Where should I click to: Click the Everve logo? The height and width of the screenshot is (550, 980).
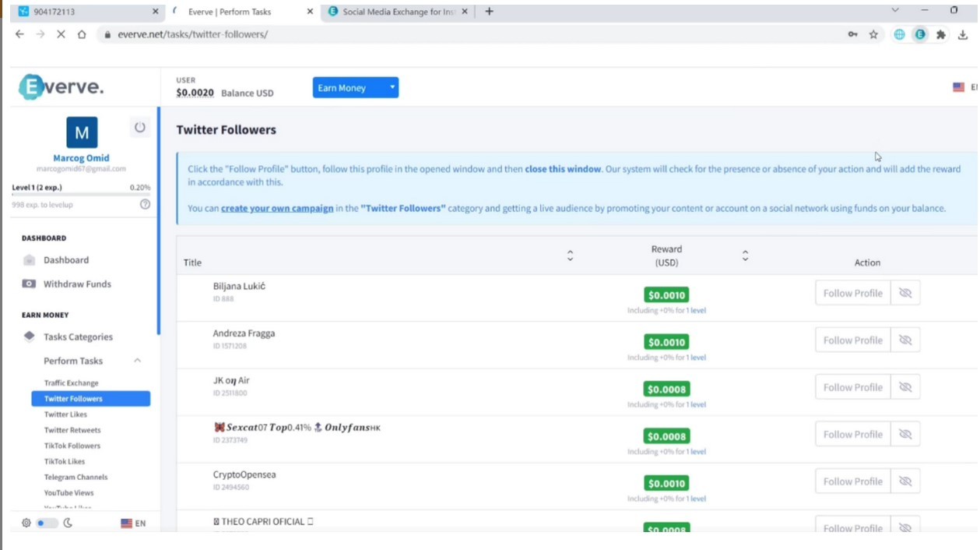click(61, 87)
